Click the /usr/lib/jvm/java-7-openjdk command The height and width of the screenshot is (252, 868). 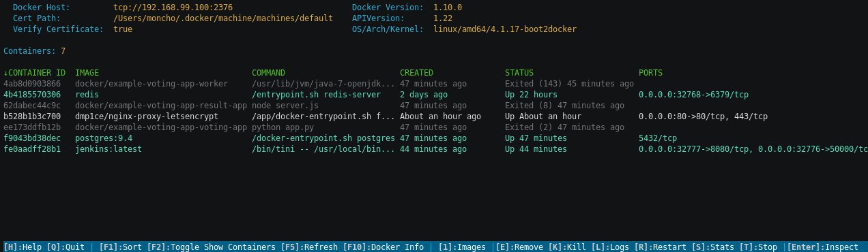click(323, 84)
